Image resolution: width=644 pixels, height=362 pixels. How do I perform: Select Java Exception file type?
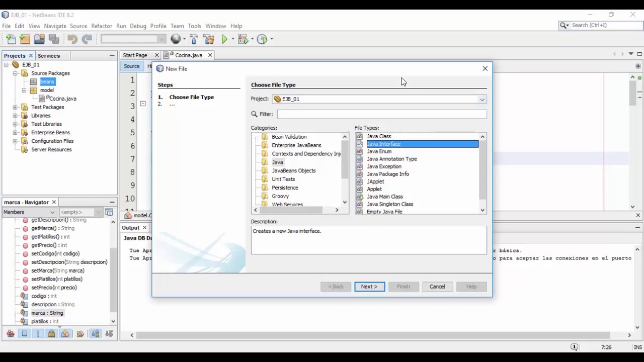click(x=384, y=166)
